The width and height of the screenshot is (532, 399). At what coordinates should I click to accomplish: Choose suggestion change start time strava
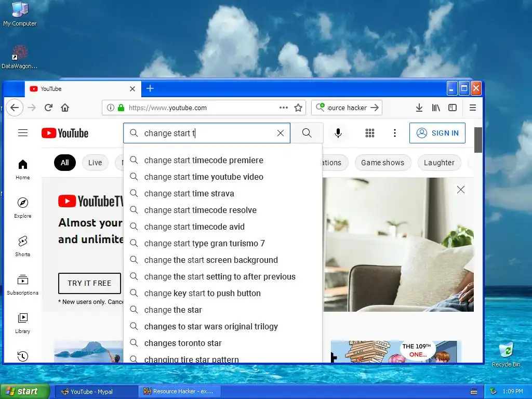pyautogui.click(x=223, y=193)
